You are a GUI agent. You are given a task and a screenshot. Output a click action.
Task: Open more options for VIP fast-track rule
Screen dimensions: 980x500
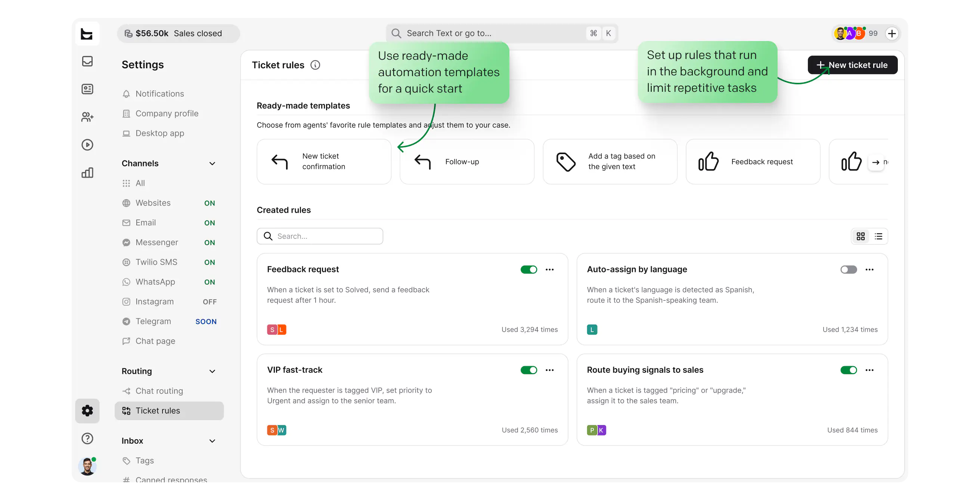pyautogui.click(x=549, y=370)
